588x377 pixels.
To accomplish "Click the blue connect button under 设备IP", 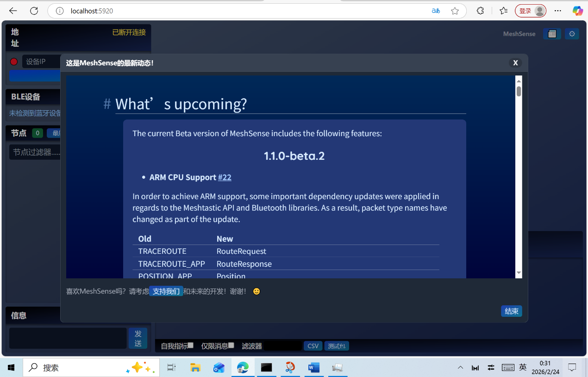I will coord(35,76).
